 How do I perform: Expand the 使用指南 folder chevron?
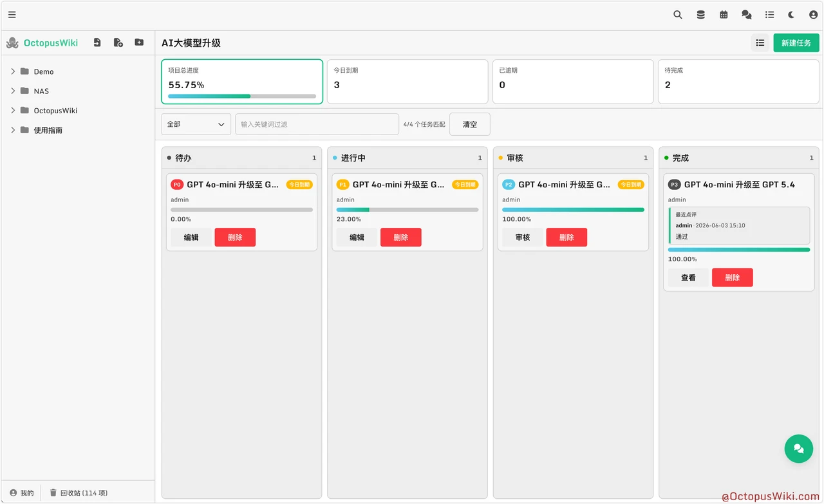click(x=13, y=130)
